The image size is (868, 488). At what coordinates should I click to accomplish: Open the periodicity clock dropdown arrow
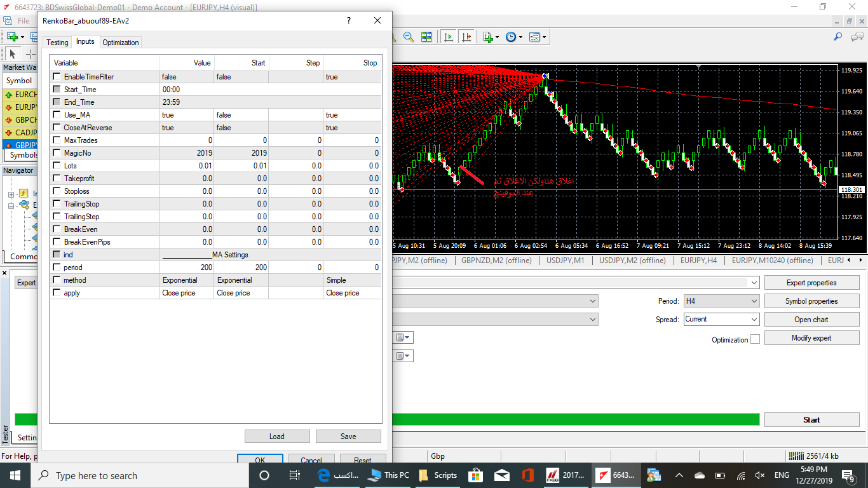[520, 37]
